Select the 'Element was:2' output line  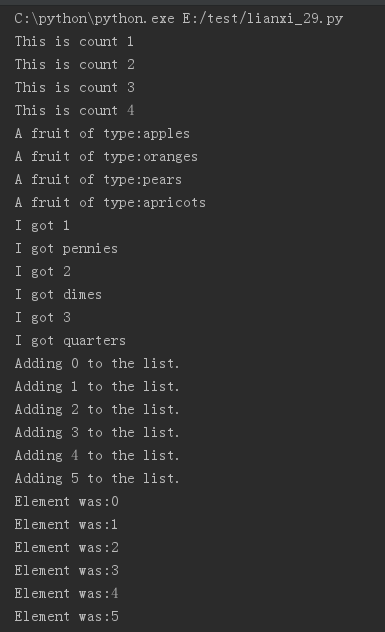pos(67,547)
